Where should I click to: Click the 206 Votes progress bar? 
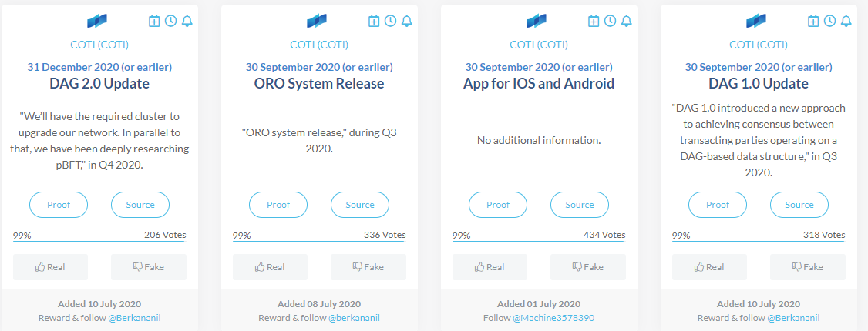click(x=99, y=242)
